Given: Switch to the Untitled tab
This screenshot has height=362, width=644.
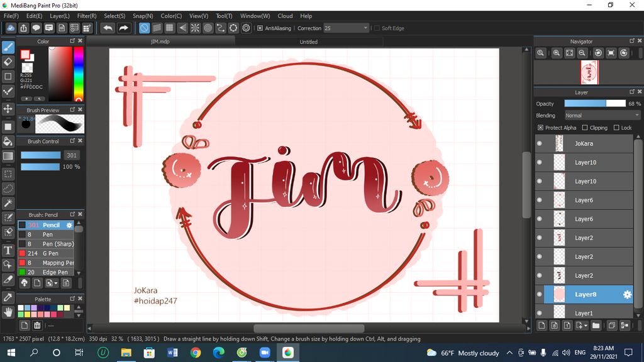Looking at the screenshot, I should coord(308,42).
